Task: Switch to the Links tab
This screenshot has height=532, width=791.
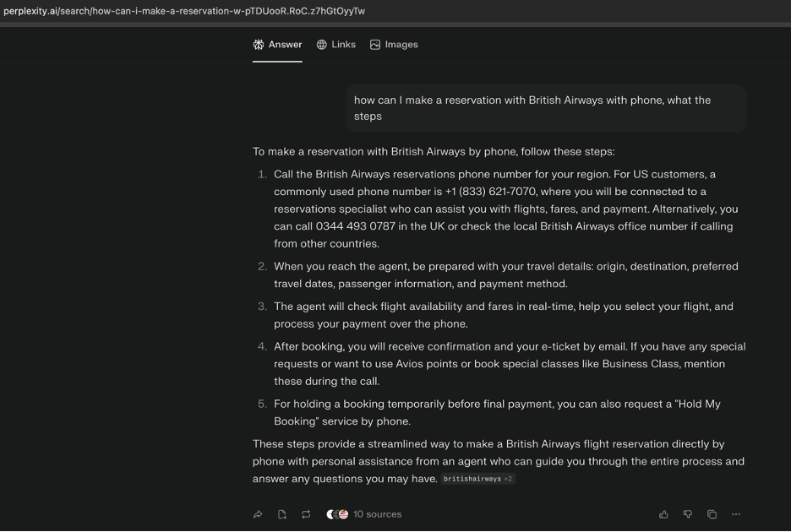Action: pos(336,45)
